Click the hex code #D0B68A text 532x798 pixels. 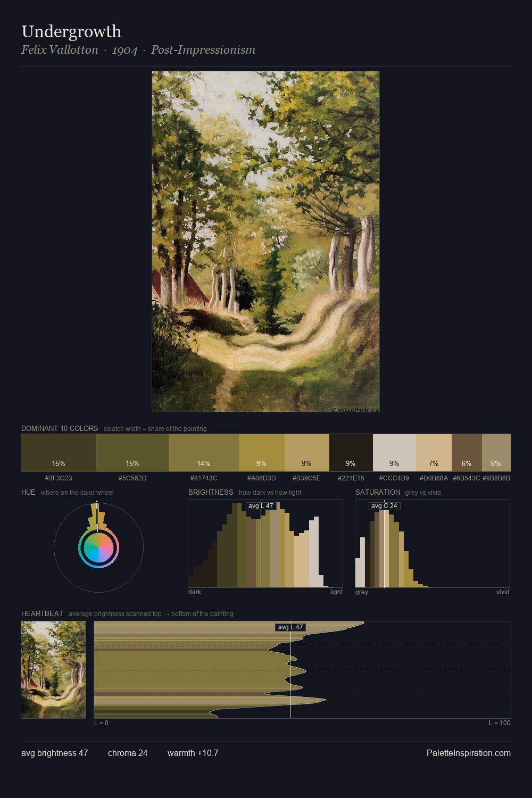pyautogui.click(x=434, y=478)
